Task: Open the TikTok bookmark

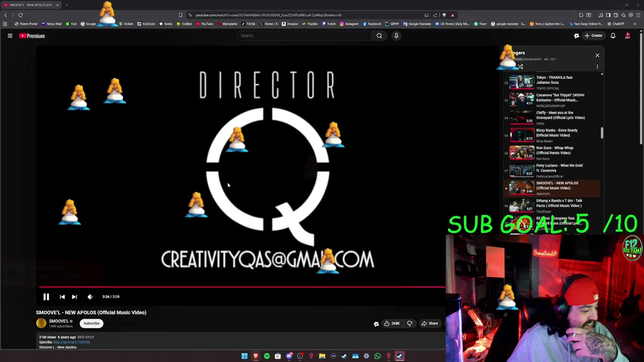Action: [249, 24]
